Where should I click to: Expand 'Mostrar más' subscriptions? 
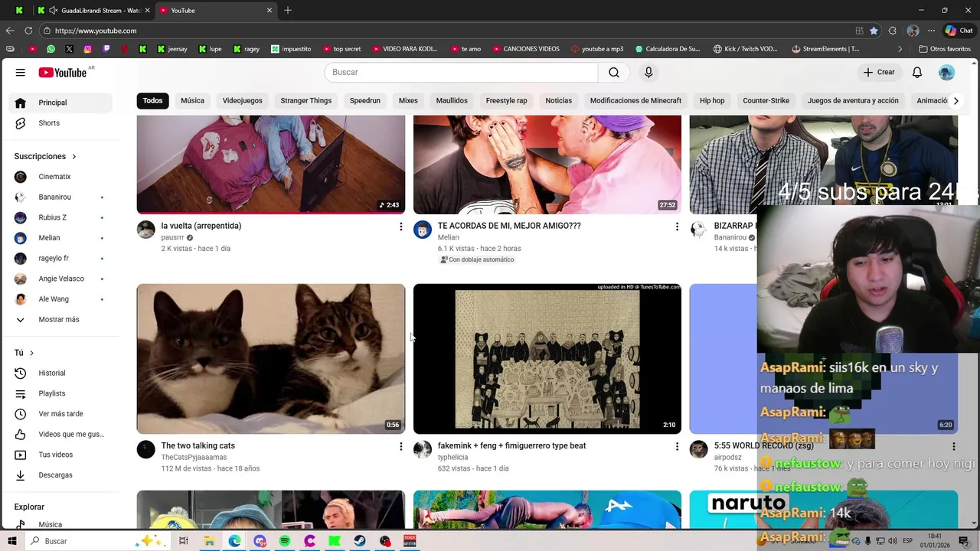click(x=58, y=320)
